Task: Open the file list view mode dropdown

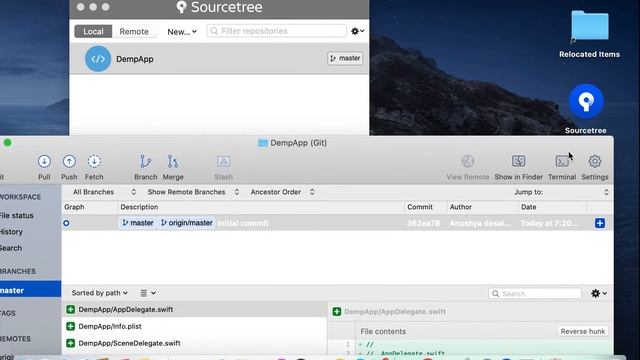Action: point(148,293)
